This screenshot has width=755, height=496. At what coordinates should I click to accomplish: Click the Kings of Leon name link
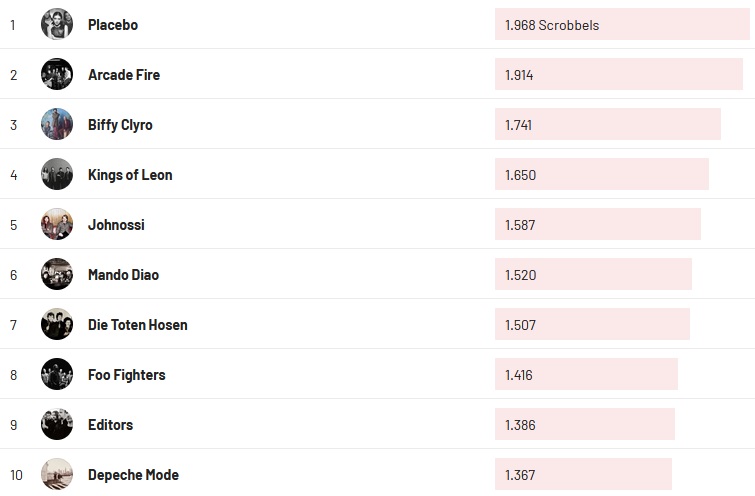point(130,174)
